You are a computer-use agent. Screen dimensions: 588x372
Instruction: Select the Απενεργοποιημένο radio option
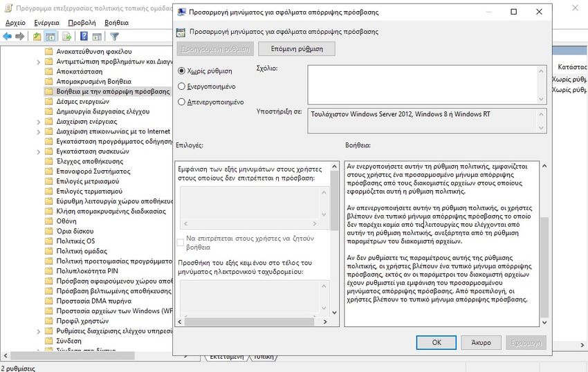pyautogui.click(x=182, y=102)
